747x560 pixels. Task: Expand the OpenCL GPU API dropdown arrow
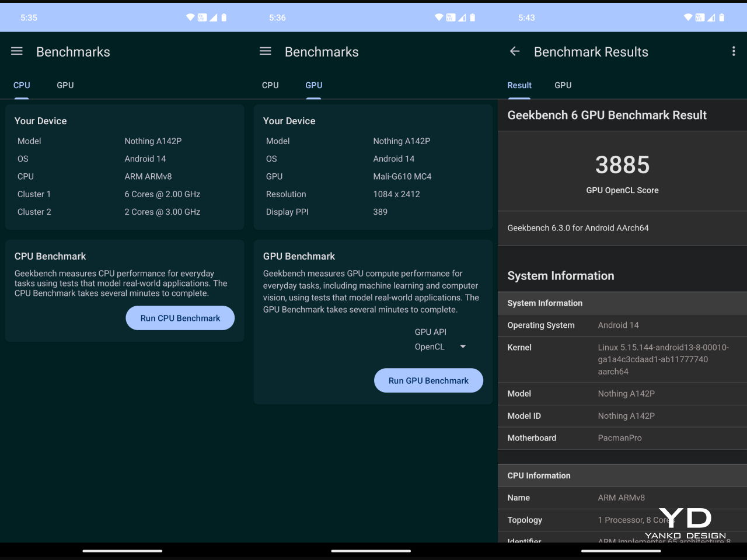pos(463,346)
